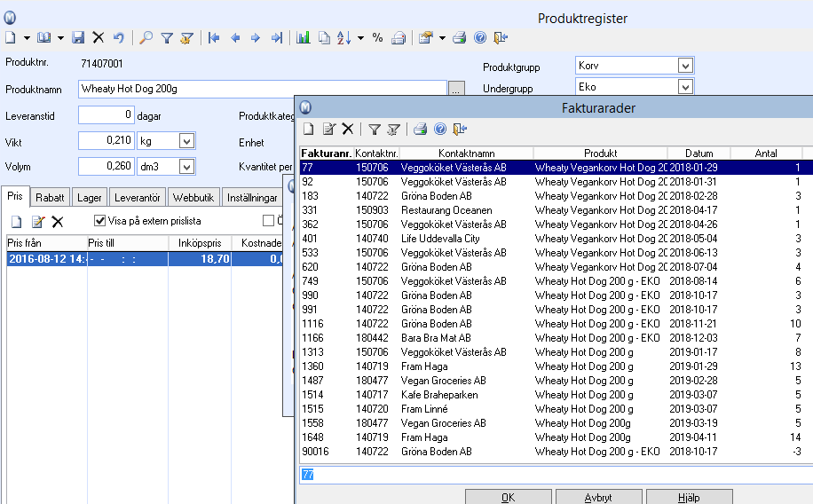Image resolution: width=813 pixels, height=504 pixels.
Task: Open the Vikt unit dropdown showing kg
Action: coord(186,140)
